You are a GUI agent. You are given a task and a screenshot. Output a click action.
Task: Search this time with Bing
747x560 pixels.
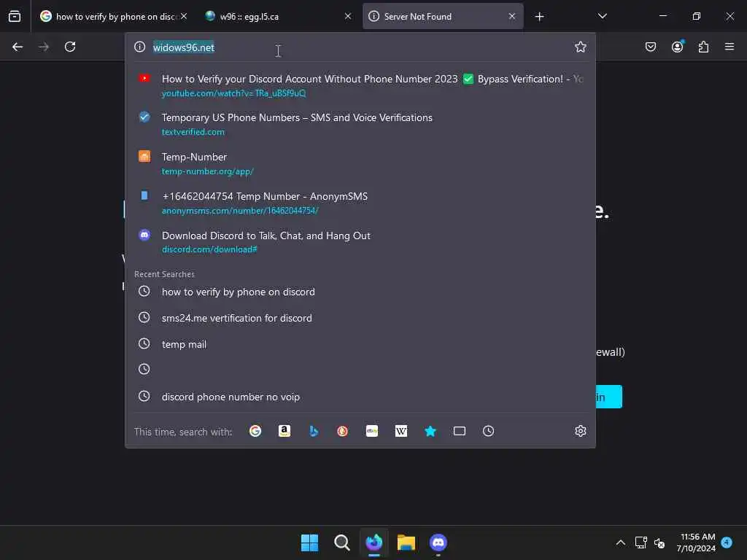click(x=314, y=431)
